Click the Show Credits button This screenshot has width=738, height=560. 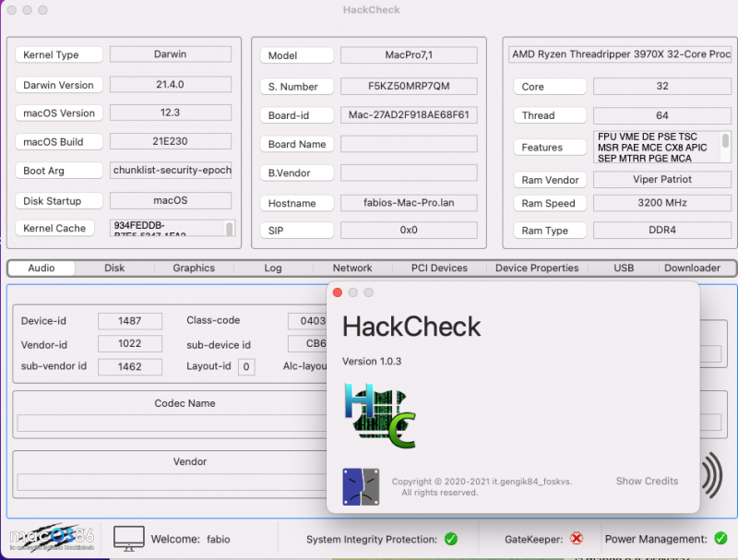tap(647, 482)
